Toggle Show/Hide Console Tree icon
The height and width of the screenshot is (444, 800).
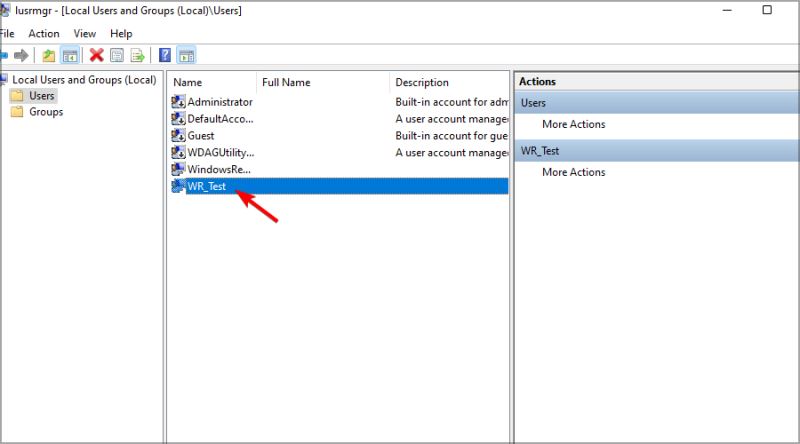pyautogui.click(x=69, y=55)
